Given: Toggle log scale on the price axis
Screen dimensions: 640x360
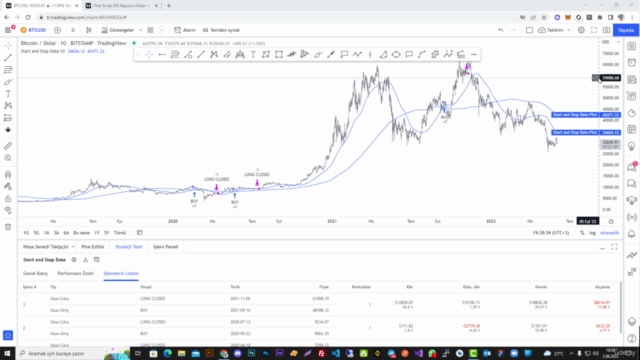Looking at the screenshot, I should point(592,233).
